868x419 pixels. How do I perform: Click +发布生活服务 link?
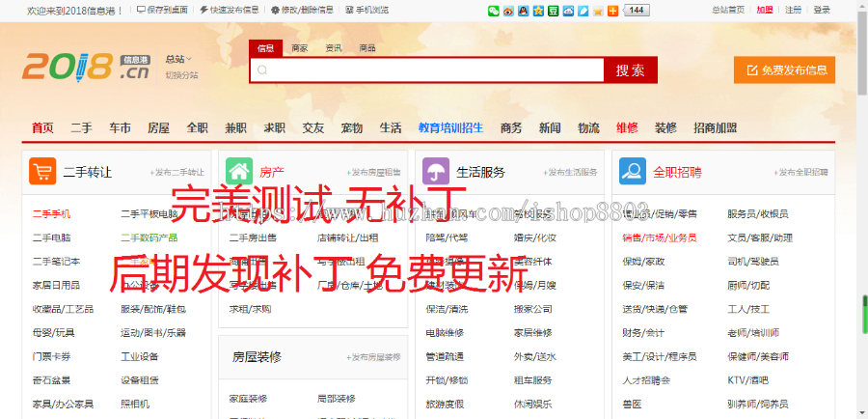tap(570, 173)
